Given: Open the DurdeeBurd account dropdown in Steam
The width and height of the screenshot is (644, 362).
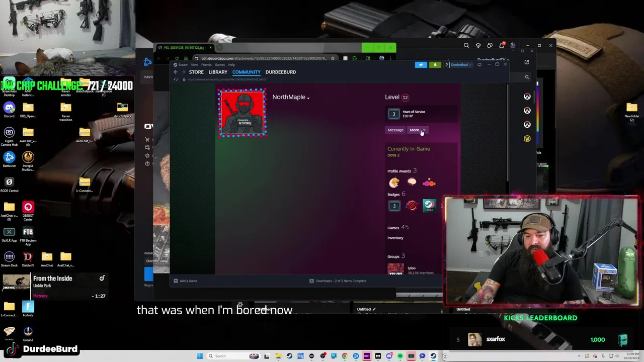Looking at the screenshot, I should [460, 65].
